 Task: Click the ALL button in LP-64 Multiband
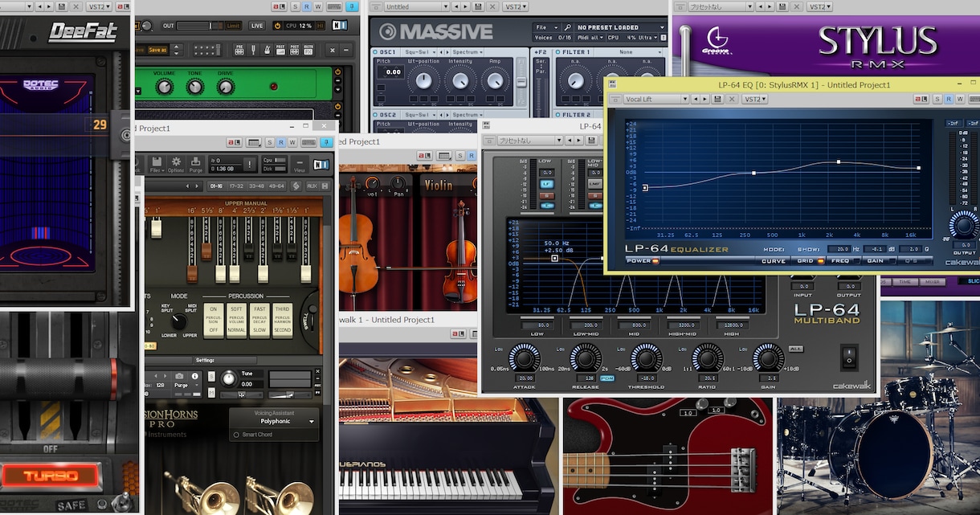tap(795, 348)
